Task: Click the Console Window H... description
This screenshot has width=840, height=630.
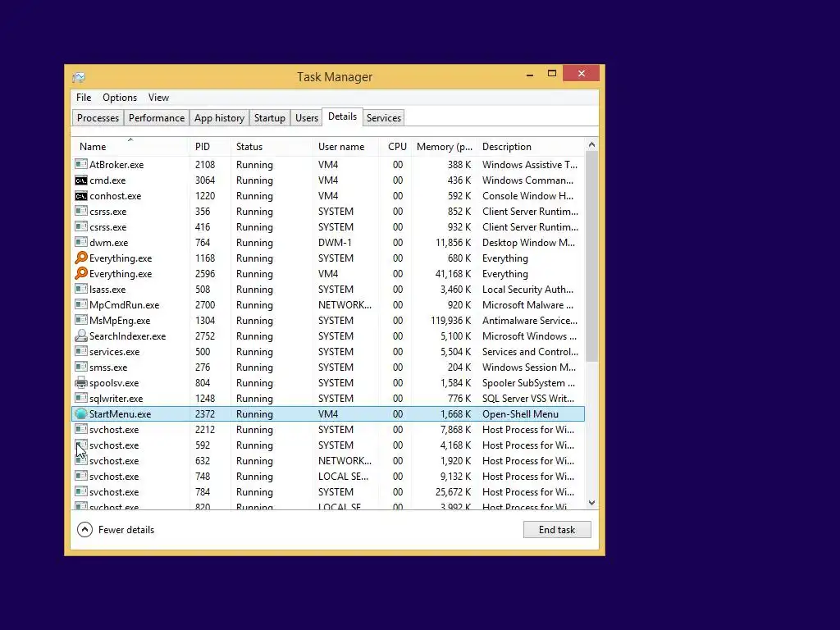Action: click(527, 196)
